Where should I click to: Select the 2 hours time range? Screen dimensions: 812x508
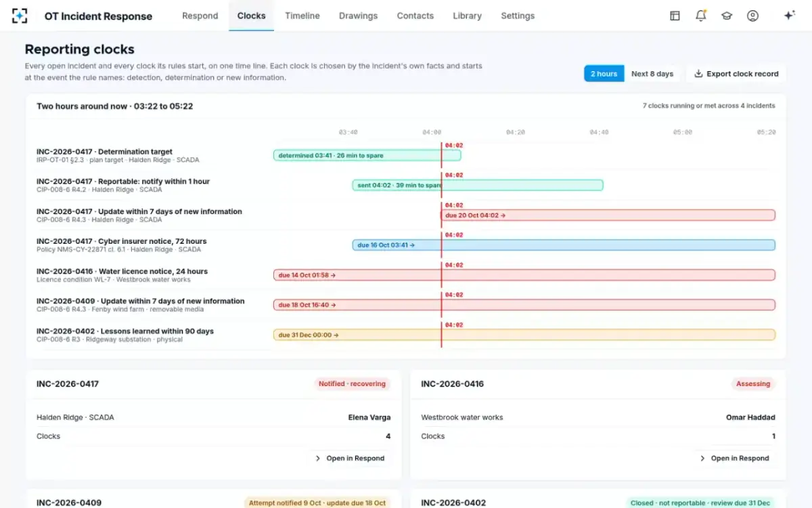[x=604, y=74]
